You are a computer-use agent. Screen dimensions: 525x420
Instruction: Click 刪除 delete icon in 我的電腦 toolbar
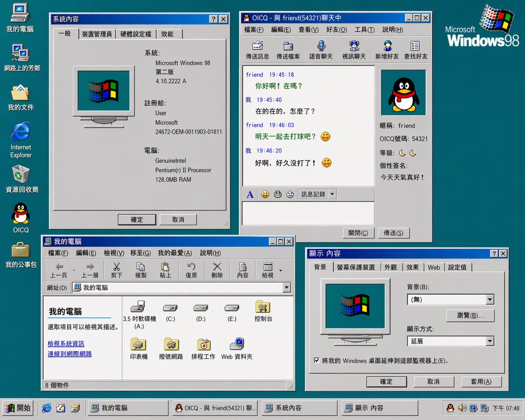pos(217,270)
